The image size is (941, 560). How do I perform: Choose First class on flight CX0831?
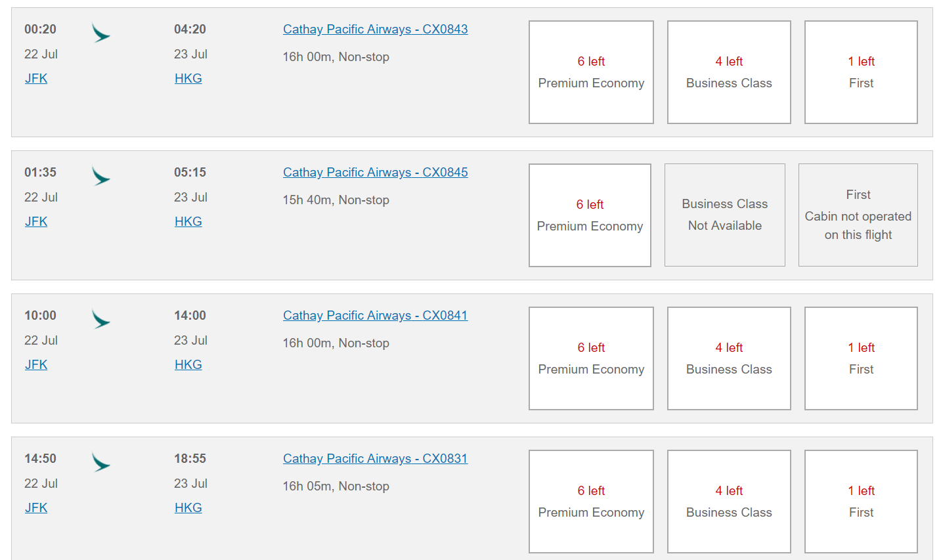[x=861, y=502]
